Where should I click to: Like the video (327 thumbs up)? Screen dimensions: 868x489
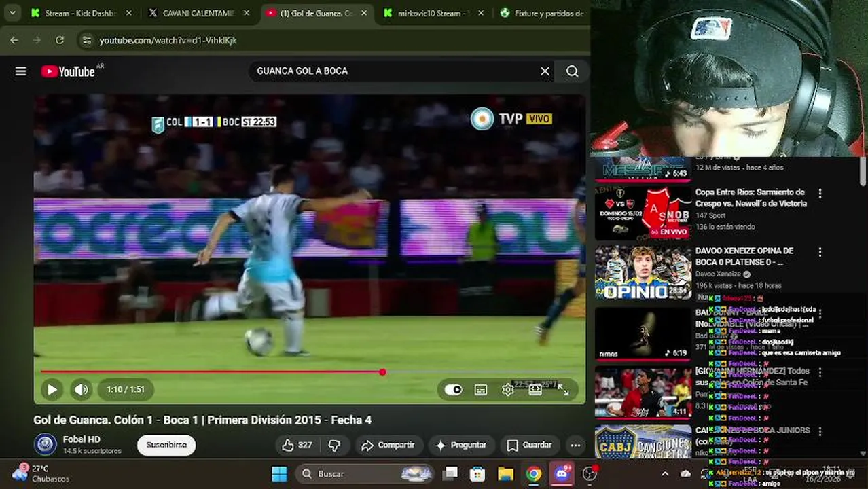(x=297, y=446)
